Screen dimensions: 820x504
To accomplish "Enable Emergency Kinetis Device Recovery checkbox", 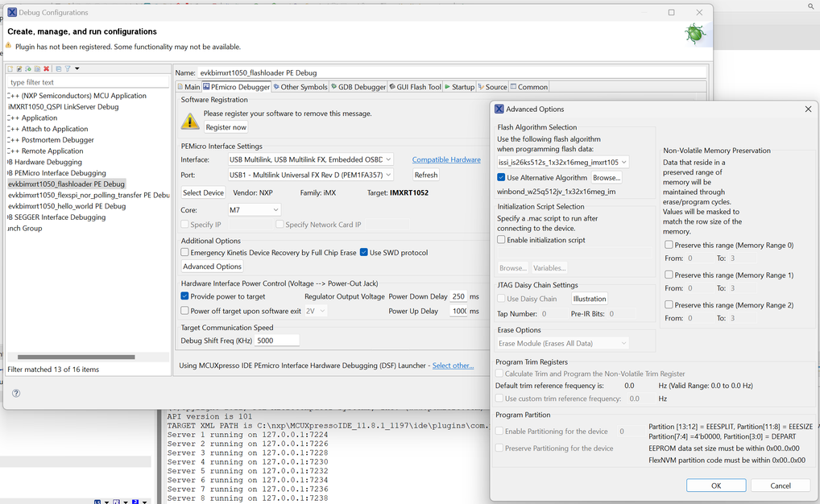I will tap(184, 253).
